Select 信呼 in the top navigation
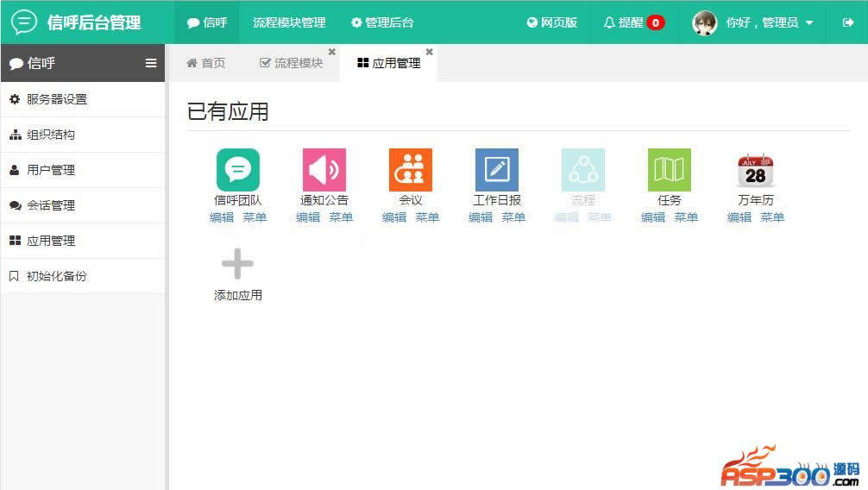The width and height of the screenshot is (868, 490). coord(208,22)
